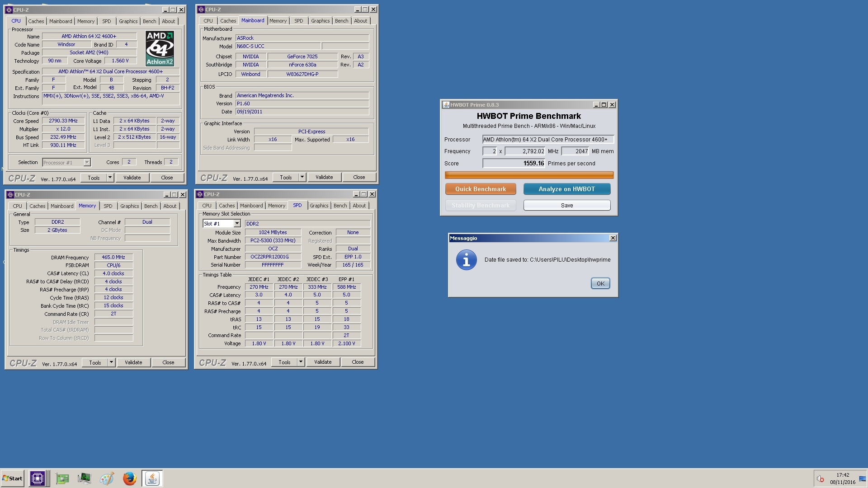Open the About tab in the Mainboard window
Image resolution: width=868 pixels, height=488 pixels.
pyautogui.click(x=360, y=21)
